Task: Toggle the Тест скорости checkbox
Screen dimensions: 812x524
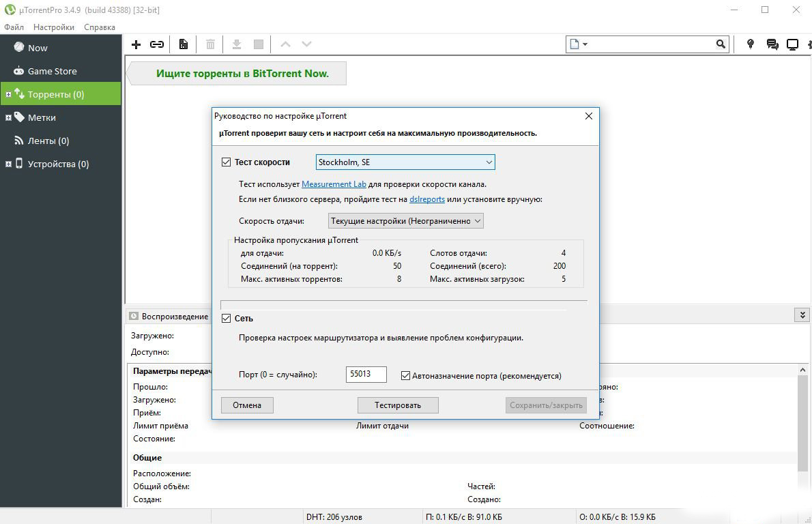Action: point(227,162)
